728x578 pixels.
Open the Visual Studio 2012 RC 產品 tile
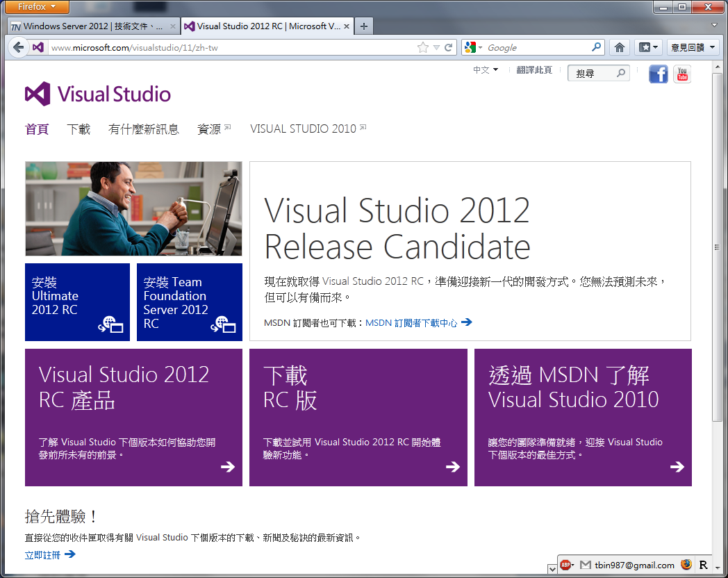pyautogui.click(x=133, y=418)
